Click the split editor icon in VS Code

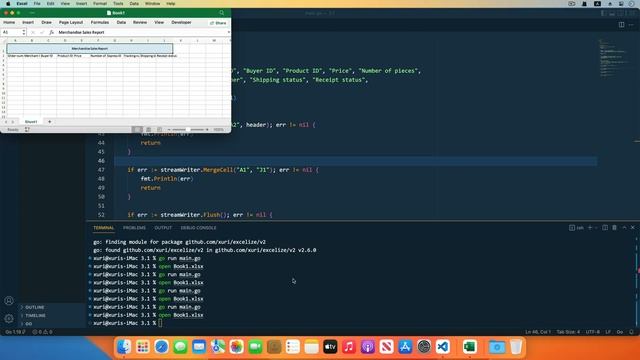pos(621,24)
